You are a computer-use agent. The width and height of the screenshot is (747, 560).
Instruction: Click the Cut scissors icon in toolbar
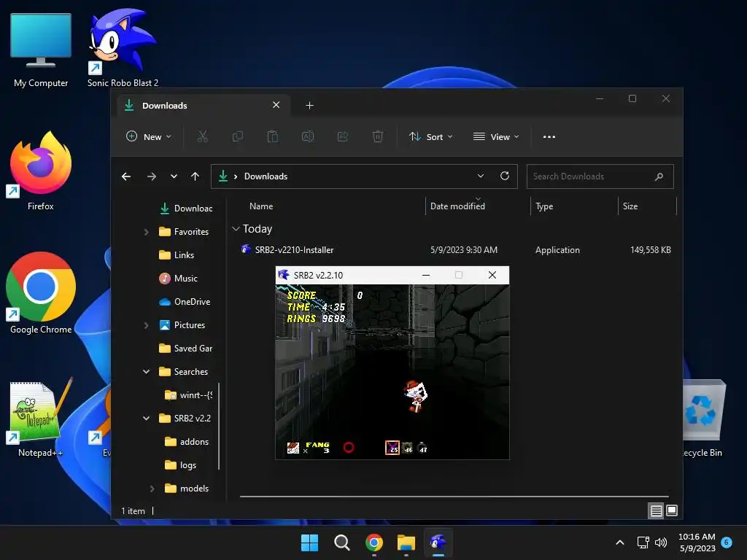coord(203,136)
